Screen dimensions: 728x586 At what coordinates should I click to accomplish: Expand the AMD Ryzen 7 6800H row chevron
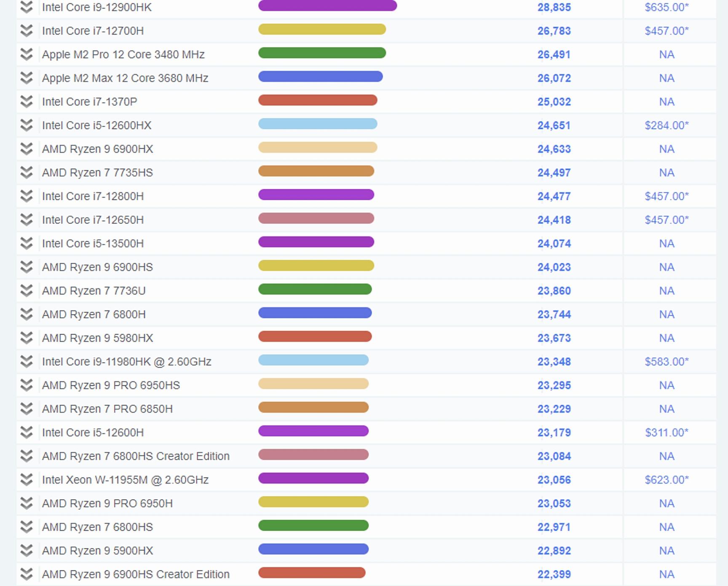coord(27,314)
